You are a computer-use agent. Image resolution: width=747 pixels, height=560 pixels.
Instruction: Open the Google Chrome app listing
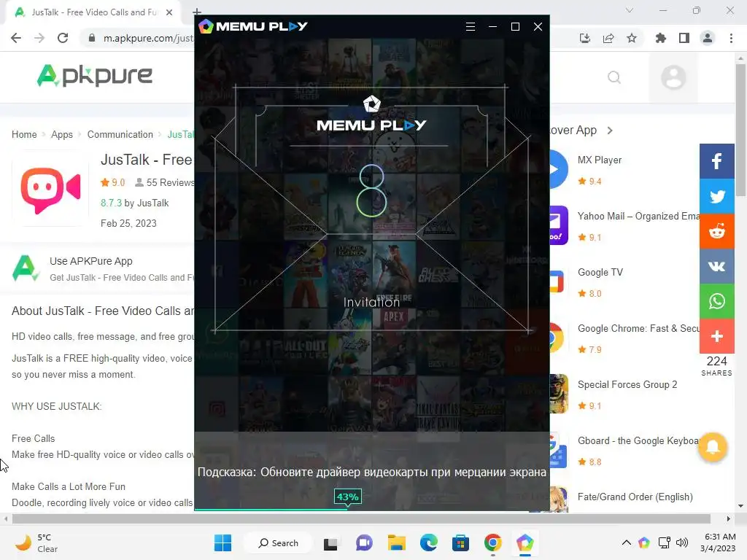pyautogui.click(x=638, y=329)
